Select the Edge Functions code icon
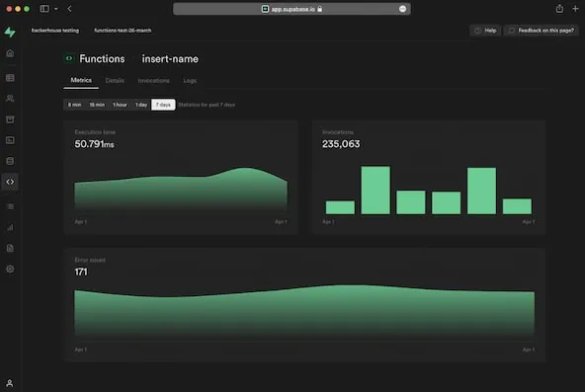Image resolution: width=585 pixels, height=392 pixels. coord(10,182)
